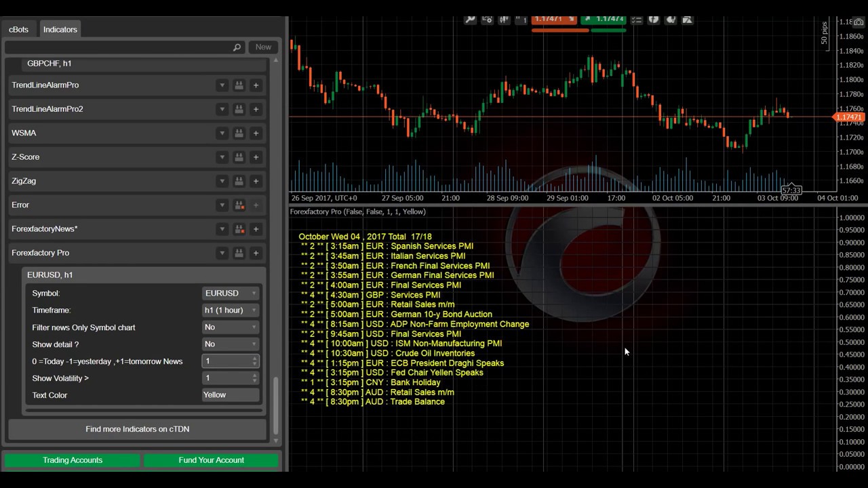Click build icon for ZigZag indicator
868x488 pixels.
point(239,181)
